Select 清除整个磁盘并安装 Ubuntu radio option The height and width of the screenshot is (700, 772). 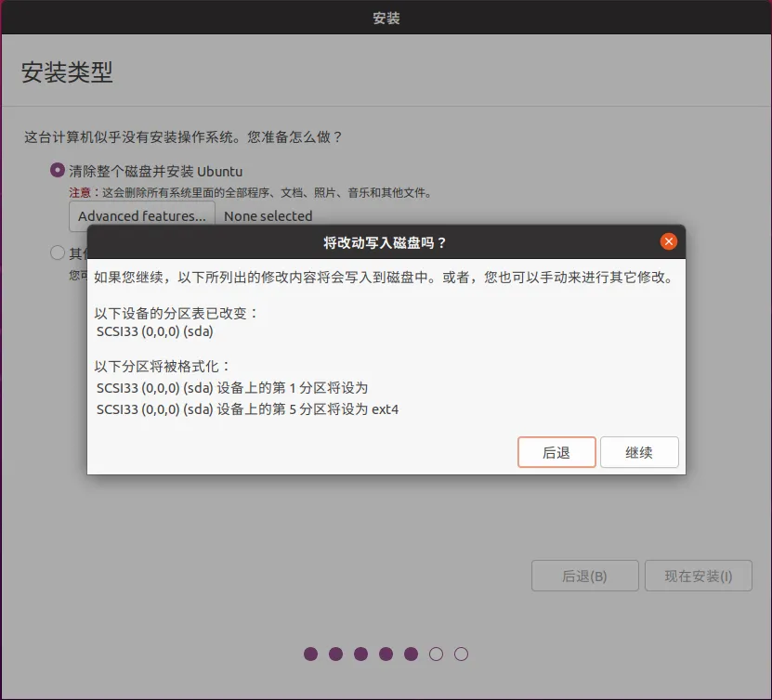(x=58, y=171)
